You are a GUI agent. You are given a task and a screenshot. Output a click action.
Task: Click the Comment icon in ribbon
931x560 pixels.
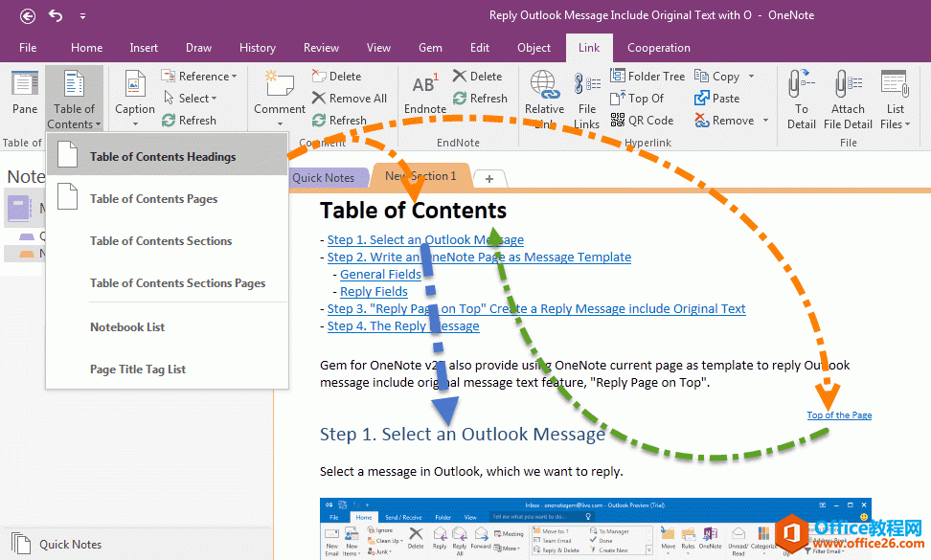click(x=280, y=85)
